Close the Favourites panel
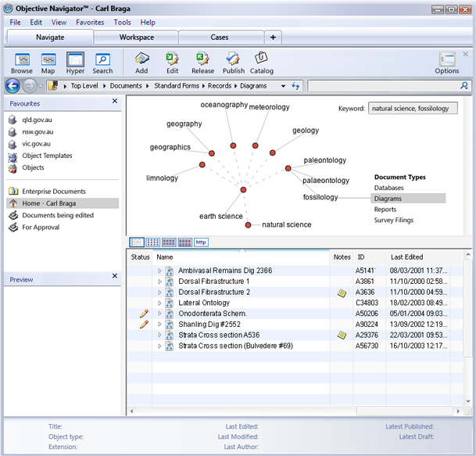Image resolution: width=476 pixels, height=456 pixels. [x=115, y=101]
